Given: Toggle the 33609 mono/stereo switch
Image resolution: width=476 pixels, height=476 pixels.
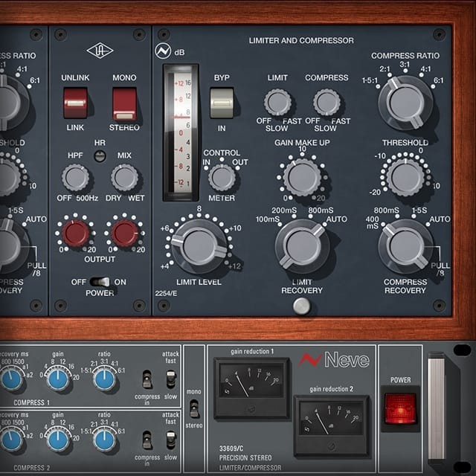Looking at the screenshot, I should coord(195,408).
